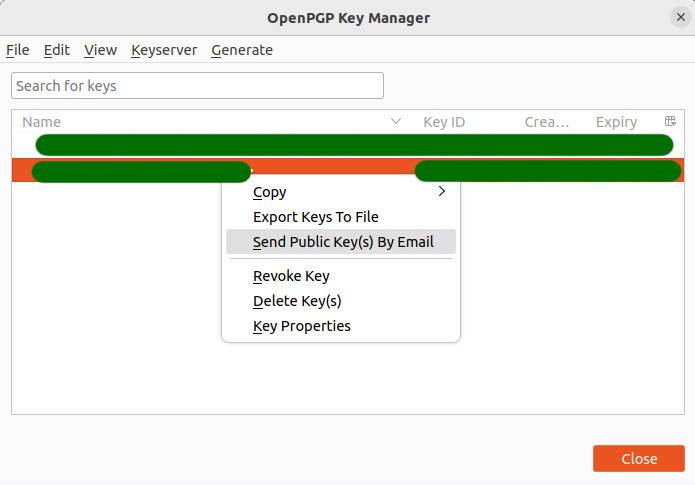695x485 pixels.
Task: Open Key Properties from context menu
Action: 302,326
